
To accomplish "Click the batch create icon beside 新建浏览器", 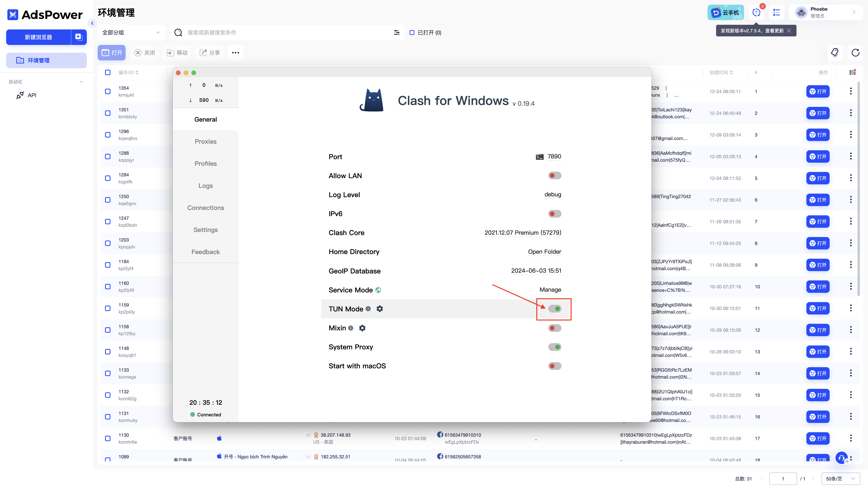I will (79, 37).
